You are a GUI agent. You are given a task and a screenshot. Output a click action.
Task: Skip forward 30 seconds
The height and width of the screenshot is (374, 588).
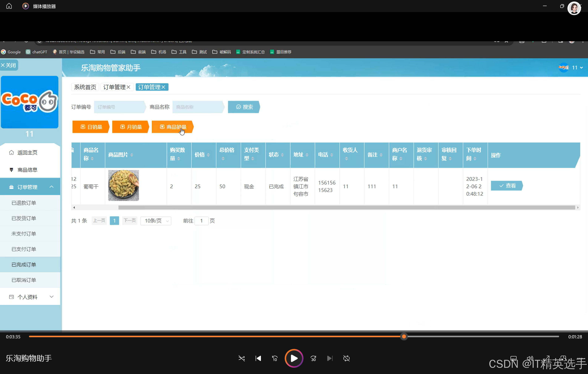313,358
